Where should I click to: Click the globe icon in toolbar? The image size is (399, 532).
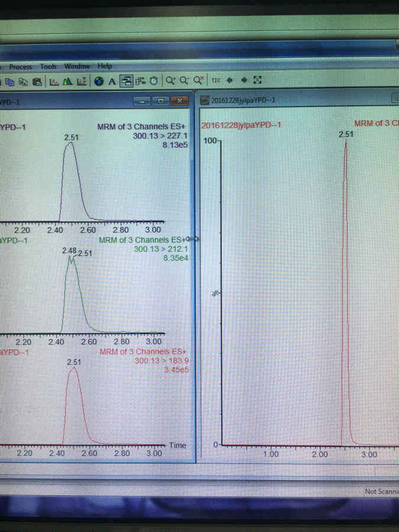[x=99, y=81]
